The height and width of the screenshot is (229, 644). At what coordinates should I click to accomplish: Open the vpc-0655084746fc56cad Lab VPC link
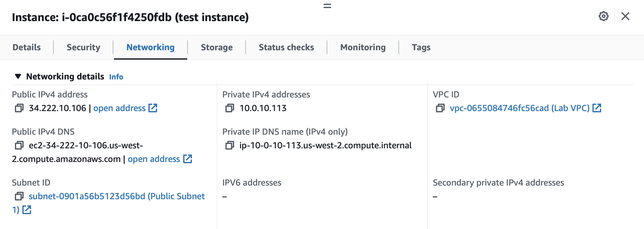pyautogui.click(x=519, y=108)
